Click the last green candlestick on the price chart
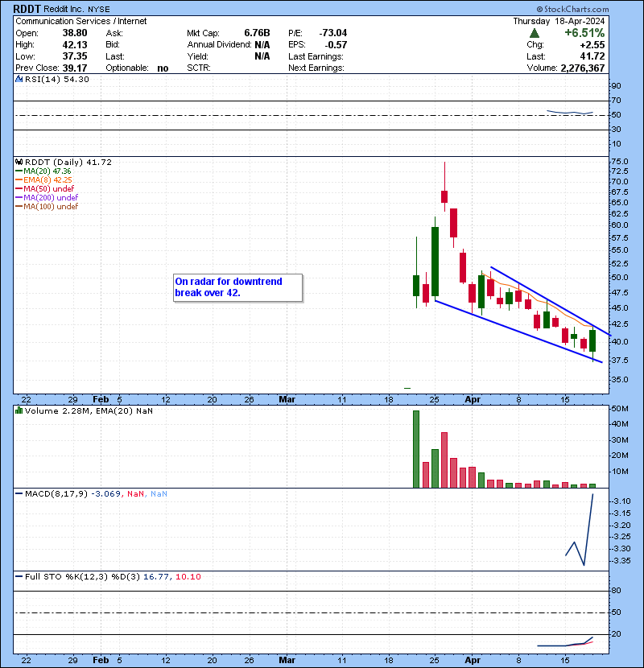The image size is (644, 668). [592, 340]
